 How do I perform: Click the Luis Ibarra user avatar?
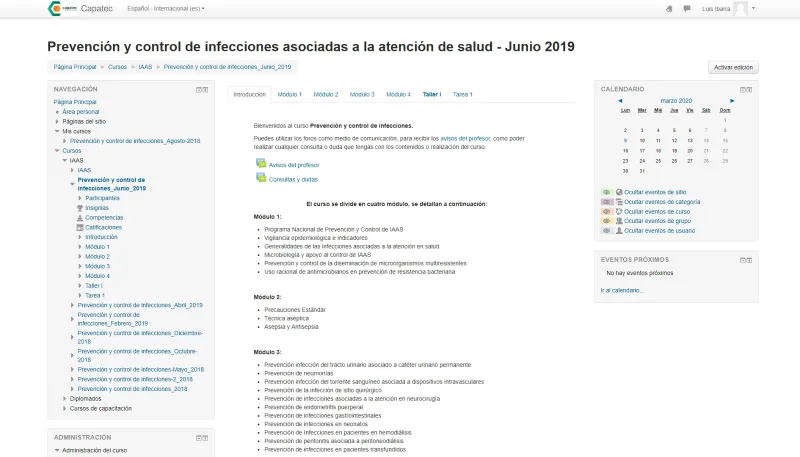[x=740, y=9]
